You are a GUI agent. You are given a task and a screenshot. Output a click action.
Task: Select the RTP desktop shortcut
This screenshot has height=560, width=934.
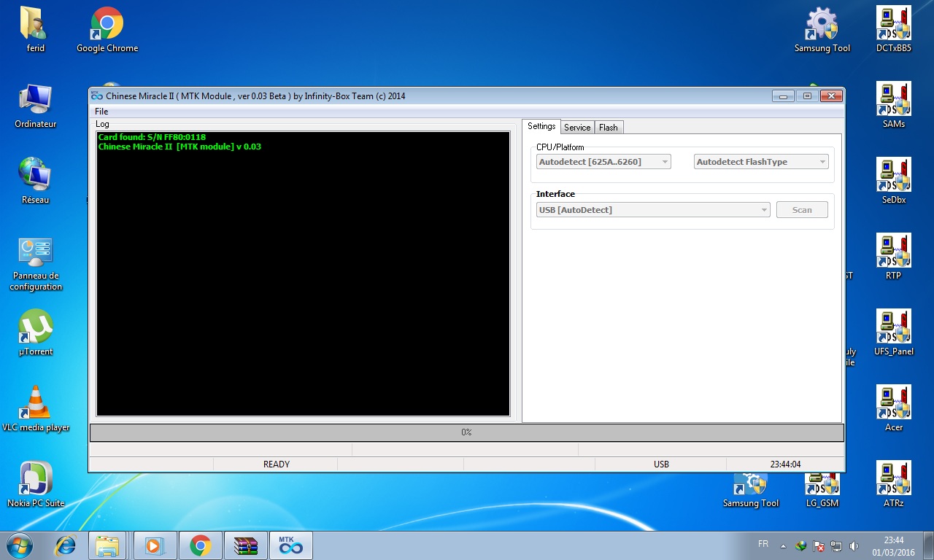pos(894,258)
